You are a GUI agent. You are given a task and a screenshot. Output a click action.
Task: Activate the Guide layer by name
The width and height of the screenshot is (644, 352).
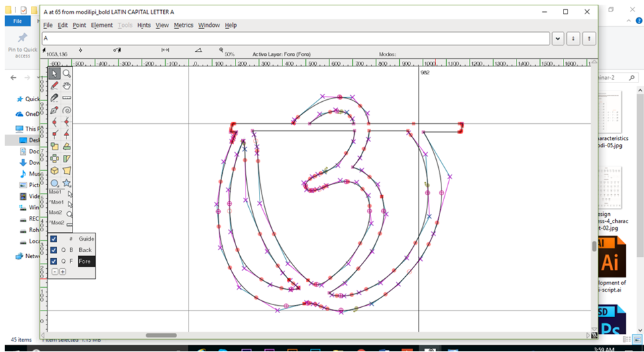coord(87,239)
